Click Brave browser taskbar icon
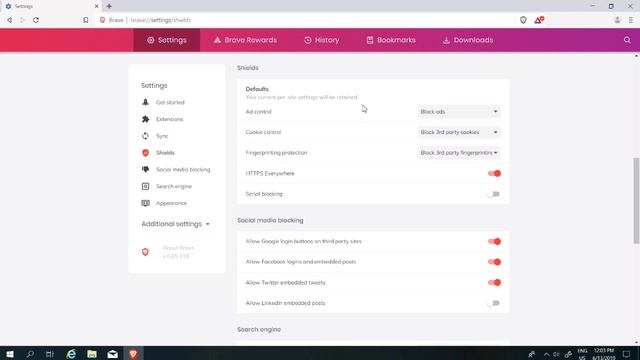 133,353
